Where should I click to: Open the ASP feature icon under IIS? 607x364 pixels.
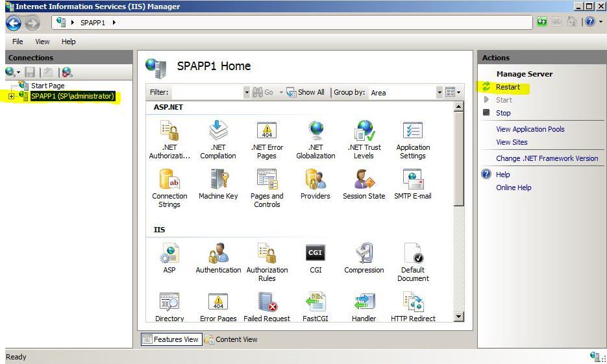pyautogui.click(x=169, y=258)
